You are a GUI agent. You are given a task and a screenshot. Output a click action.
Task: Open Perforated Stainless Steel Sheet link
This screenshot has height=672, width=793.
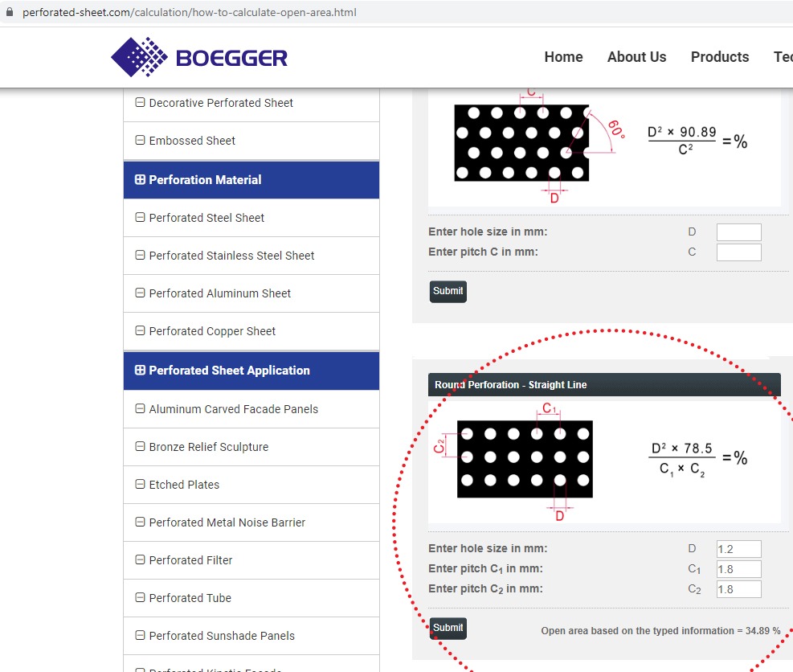click(231, 256)
